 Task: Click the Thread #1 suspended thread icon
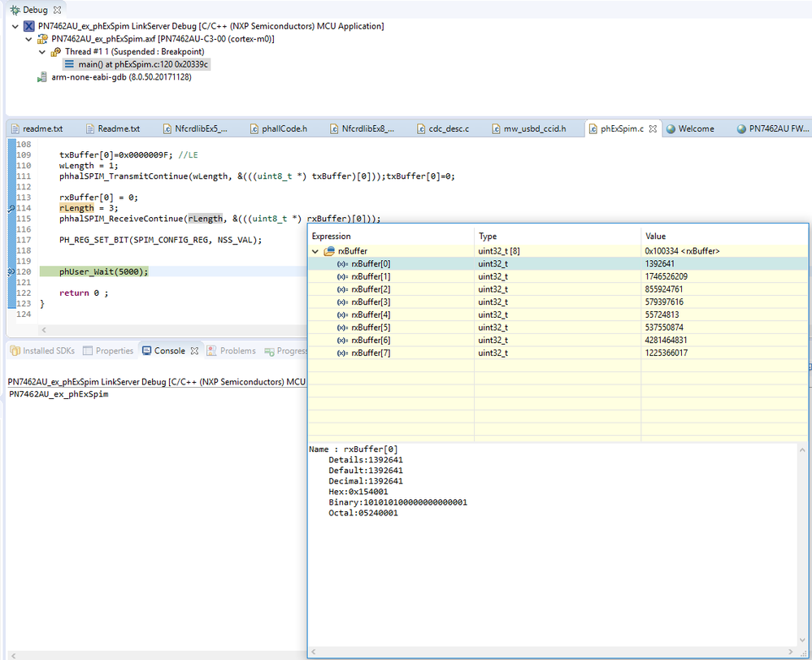click(55, 52)
